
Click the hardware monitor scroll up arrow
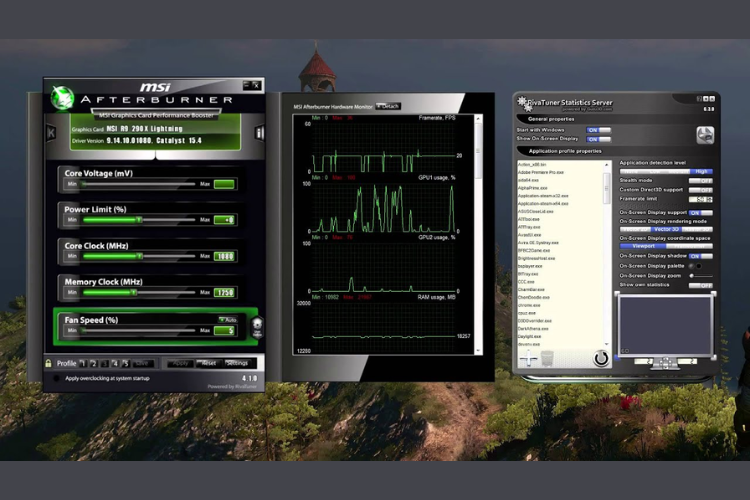click(x=478, y=118)
